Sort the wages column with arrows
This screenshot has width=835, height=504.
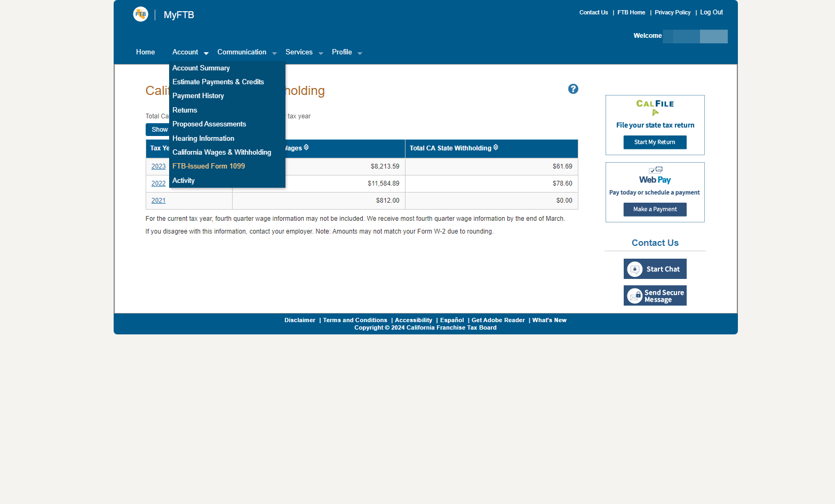(306, 148)
